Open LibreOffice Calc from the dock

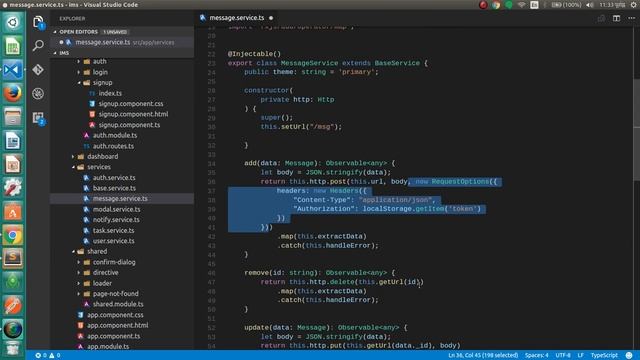13,46
